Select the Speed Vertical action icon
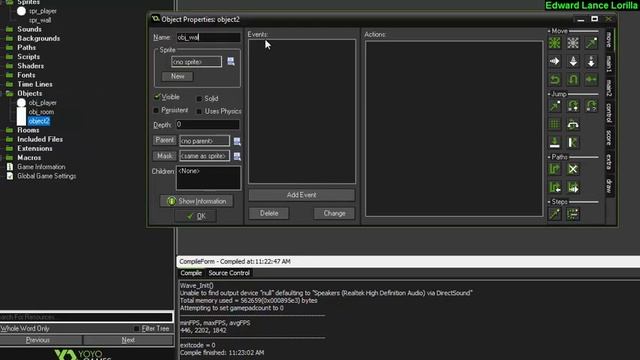640x360 pixels. 573,61
